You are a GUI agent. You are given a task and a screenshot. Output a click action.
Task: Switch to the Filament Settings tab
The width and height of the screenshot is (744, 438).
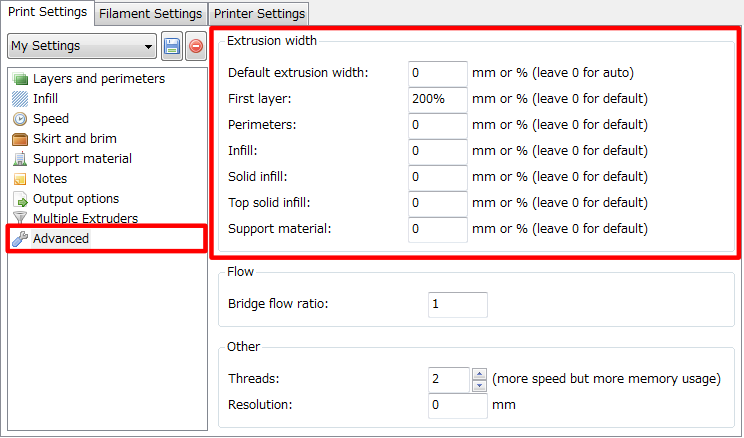coord(152,13)
